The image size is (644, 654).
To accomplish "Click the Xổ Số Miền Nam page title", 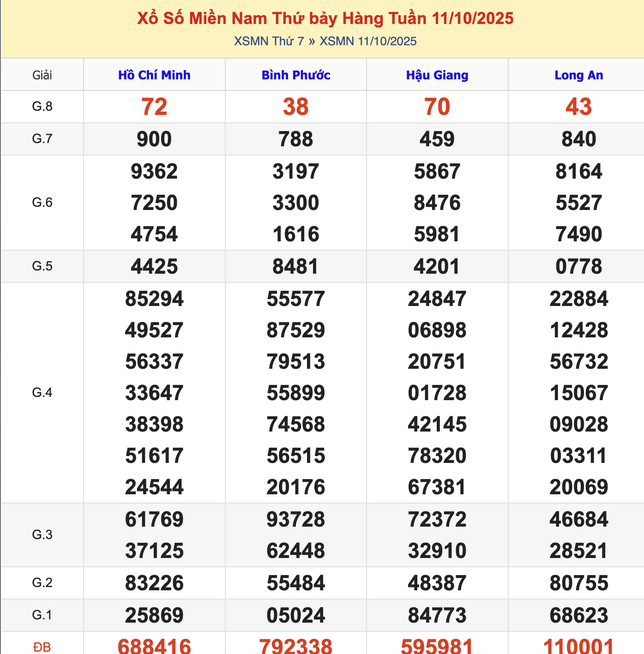I will (325, 18).
